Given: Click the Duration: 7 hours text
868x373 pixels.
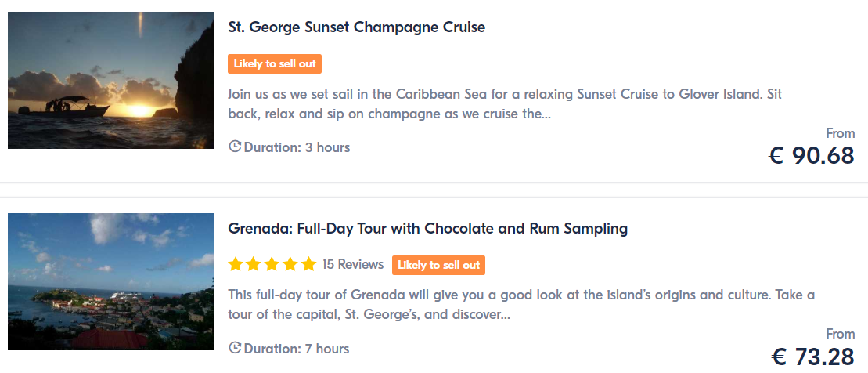Looking at the screenshot, I should (x=297, y=349).
